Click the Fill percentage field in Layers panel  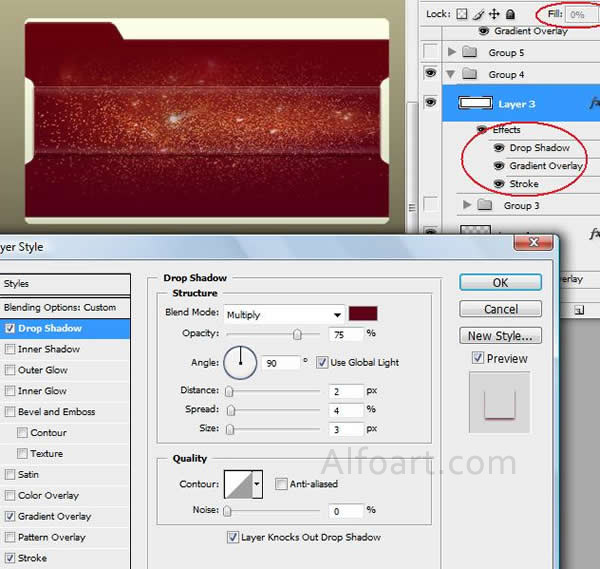click(x=581, y=15)
